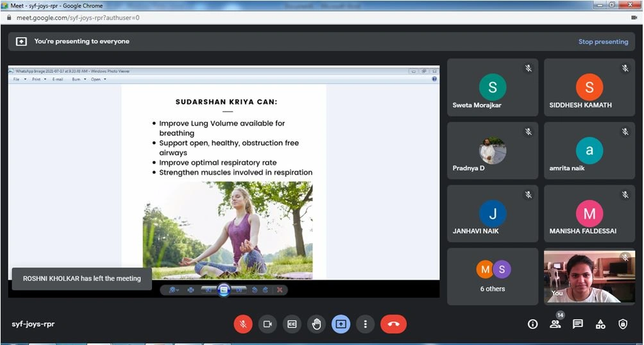Click the Actual size icon in Photo Viewer

click(x=191, y=290)
